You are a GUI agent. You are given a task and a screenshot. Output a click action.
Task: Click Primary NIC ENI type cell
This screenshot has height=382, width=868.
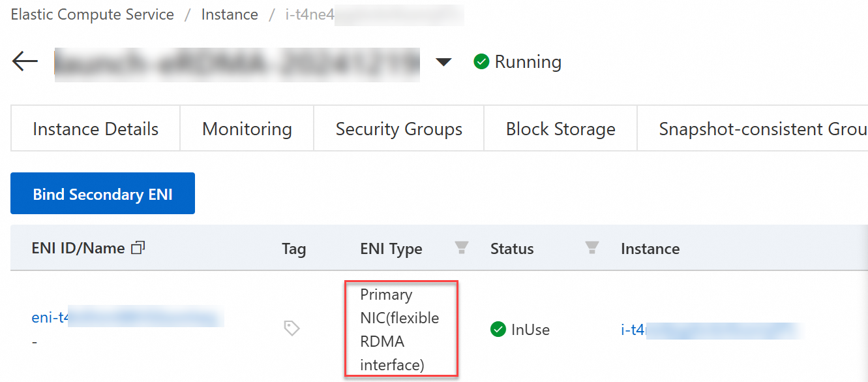[x=400, y=330]
